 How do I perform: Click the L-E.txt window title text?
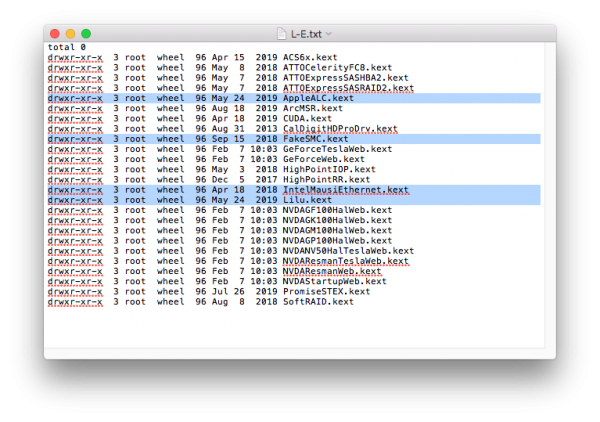point(306,34)
